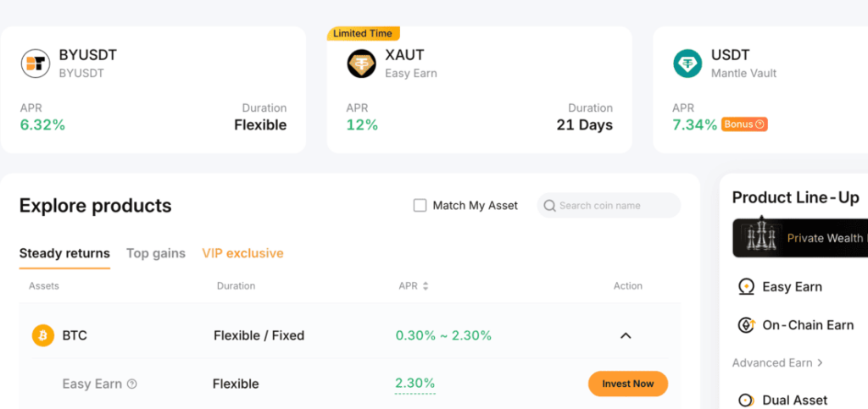This screenshot has width=868, height=409.
Task: Switch to the Top gains tab
Action: point(156,253)
